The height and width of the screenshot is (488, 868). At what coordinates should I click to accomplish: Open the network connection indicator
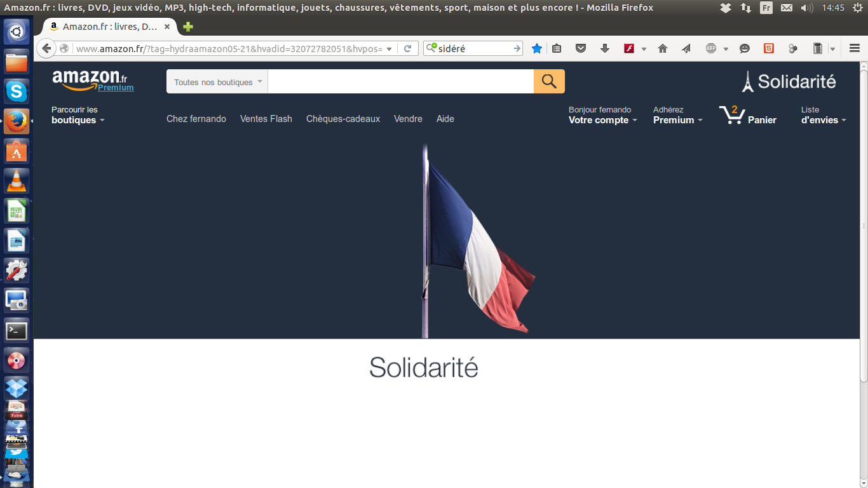(746, 8)
